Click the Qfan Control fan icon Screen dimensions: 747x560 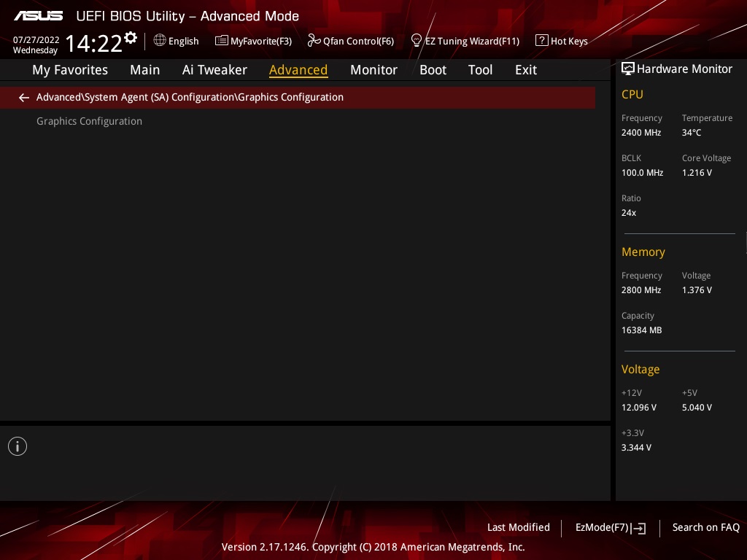(x=314, y=41)
